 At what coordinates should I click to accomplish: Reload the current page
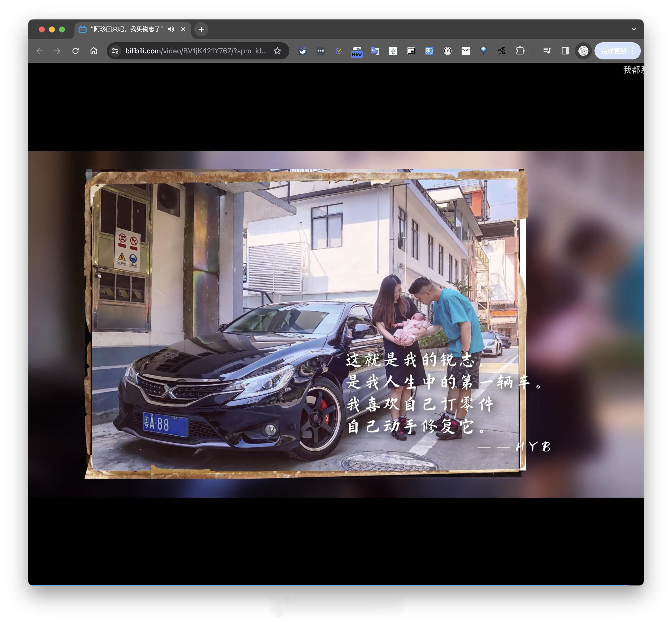click(76, 51)
